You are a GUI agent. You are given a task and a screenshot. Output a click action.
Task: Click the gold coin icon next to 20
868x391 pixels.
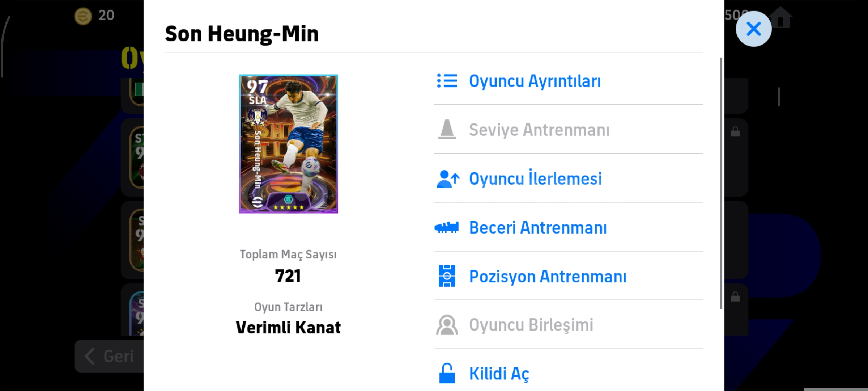[x=83, y=16]
